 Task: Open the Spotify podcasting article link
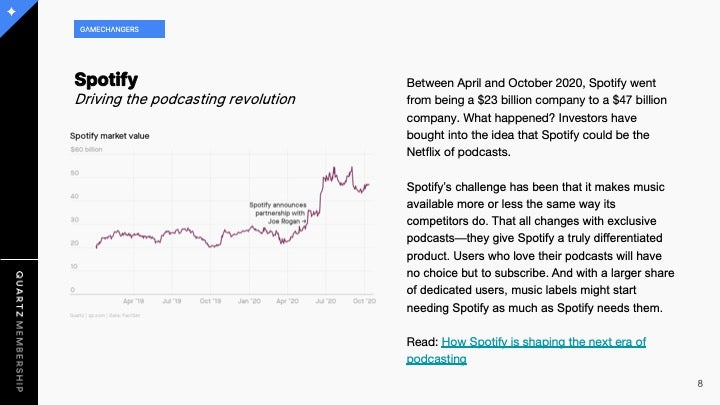coord(526,350)
